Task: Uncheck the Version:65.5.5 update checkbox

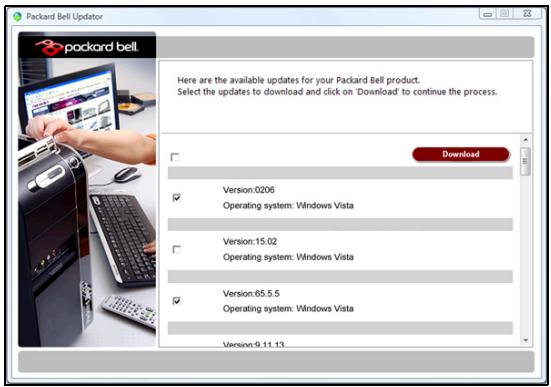Action: click(x=176, y=301)
